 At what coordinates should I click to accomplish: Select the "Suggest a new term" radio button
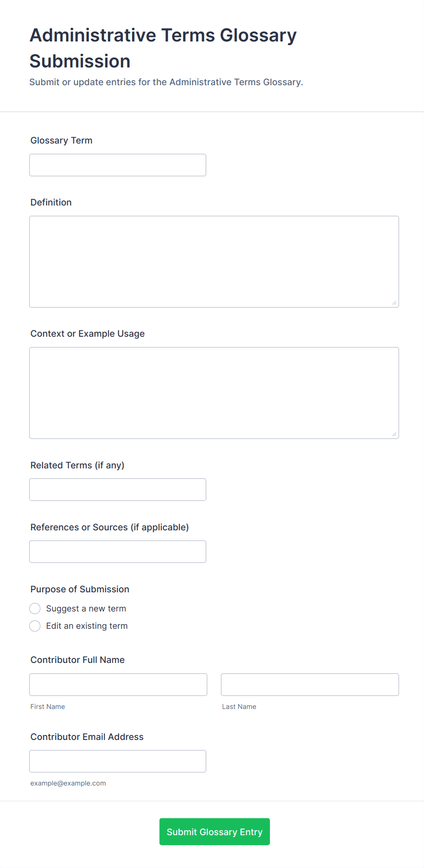pyautogui.click(x=35, y=609)
